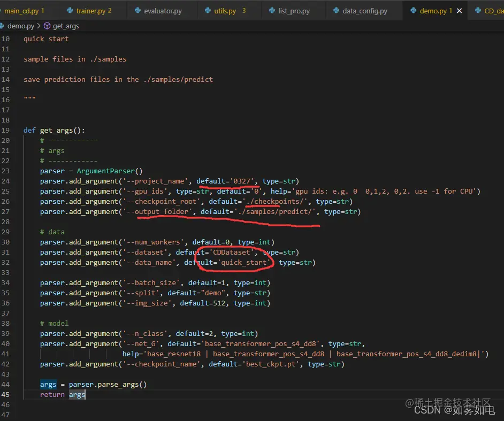Click the 'quick start' docstring line
This screenshot has height=421, width=504.
tap(46, 39)
